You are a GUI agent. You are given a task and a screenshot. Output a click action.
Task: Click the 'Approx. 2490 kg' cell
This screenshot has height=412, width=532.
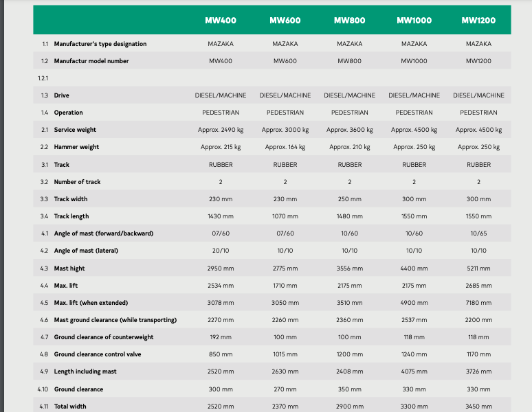[221, 130]
